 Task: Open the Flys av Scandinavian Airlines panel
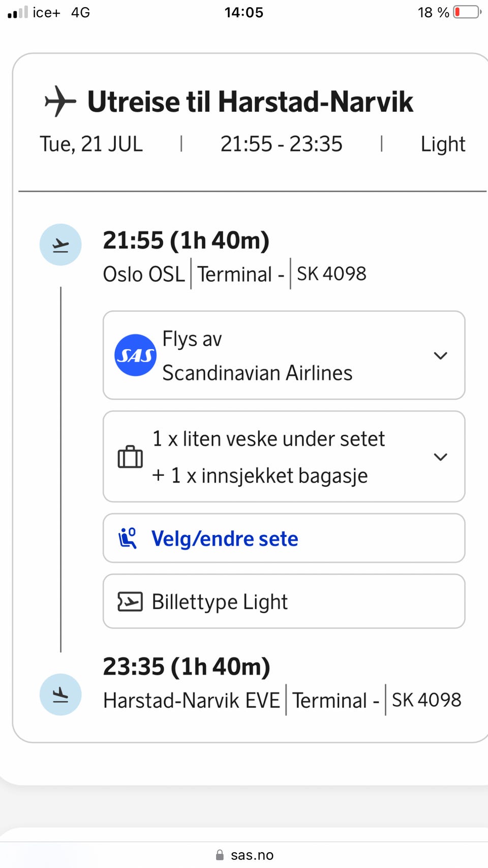(x=284, y=355)
